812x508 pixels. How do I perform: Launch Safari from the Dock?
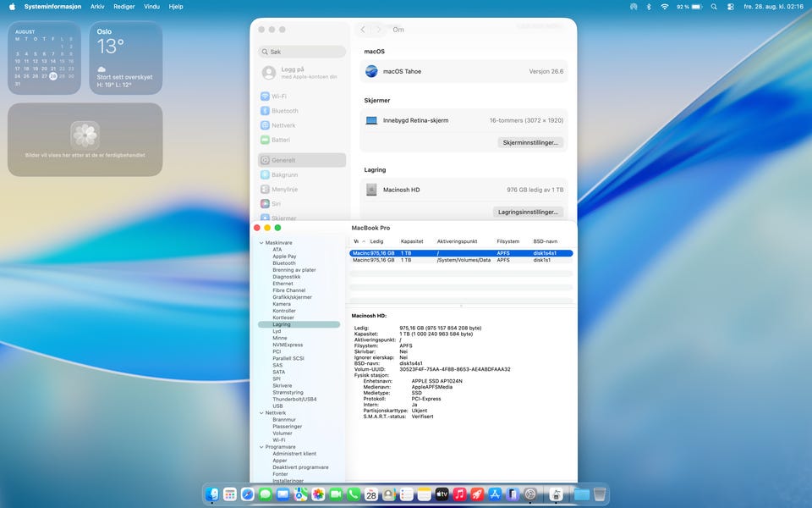point(248,494)
